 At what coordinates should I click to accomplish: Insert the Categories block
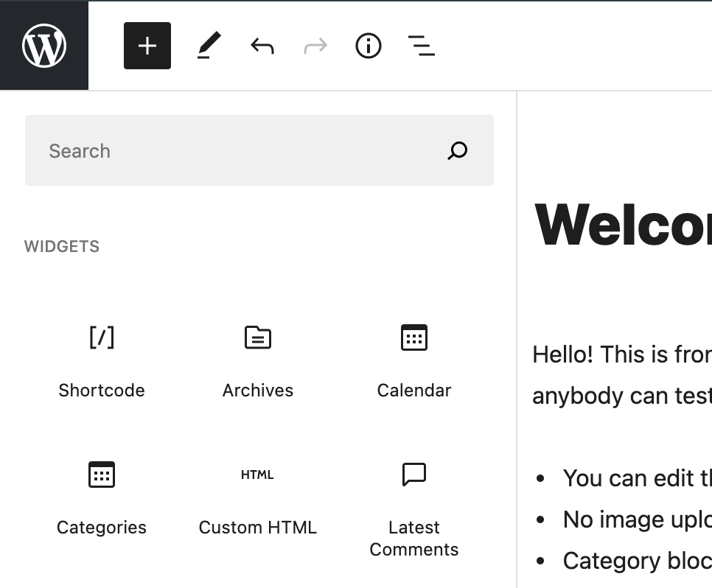point(102,499)
